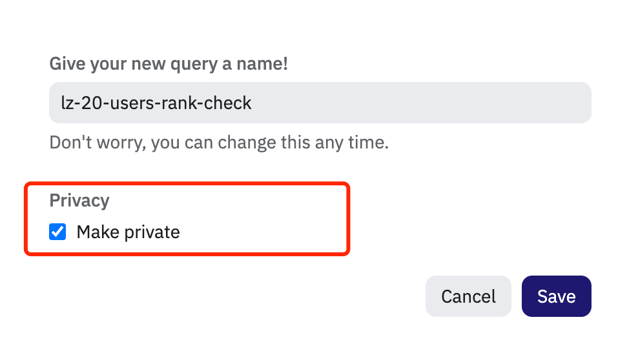Click the query name input field
The width and height of the screenshot is (638, 364).
coord(320,103)
